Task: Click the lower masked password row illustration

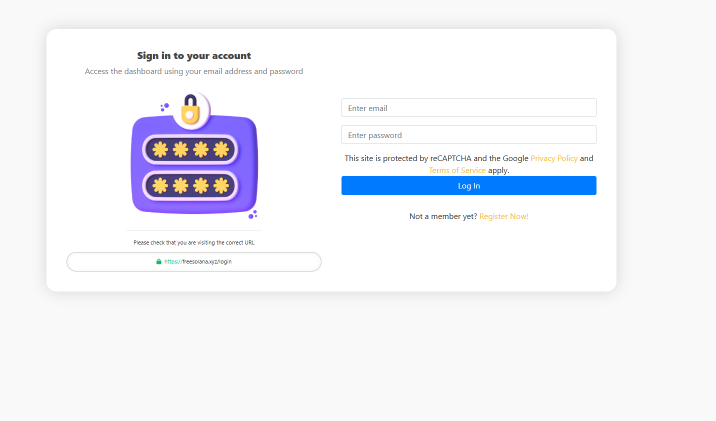Action: (190, 185)
